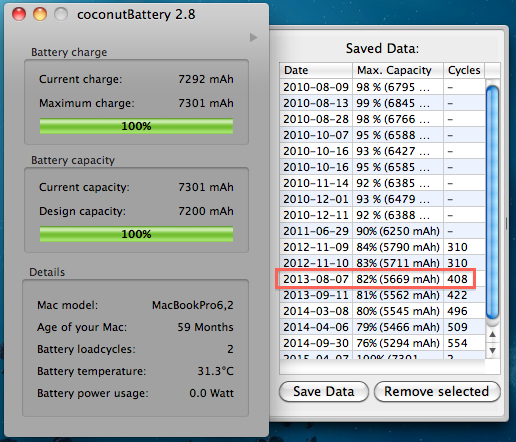Viewport: 516px width, 442px height.
Task: Select the 2010-12-11 saved data row
Action: coord(383,215)
